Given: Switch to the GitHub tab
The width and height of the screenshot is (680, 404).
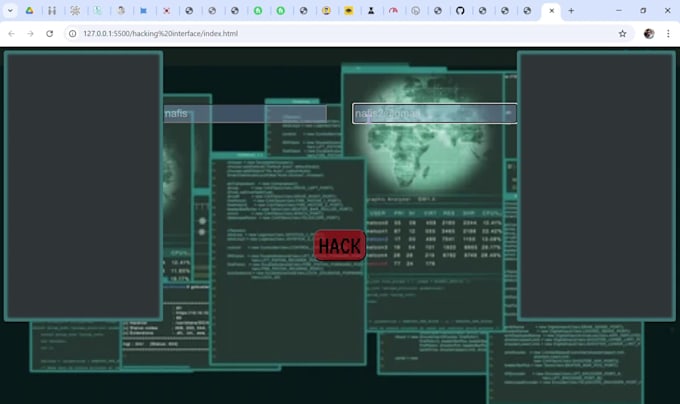Looking at the screenshot, I should [460, 10].
